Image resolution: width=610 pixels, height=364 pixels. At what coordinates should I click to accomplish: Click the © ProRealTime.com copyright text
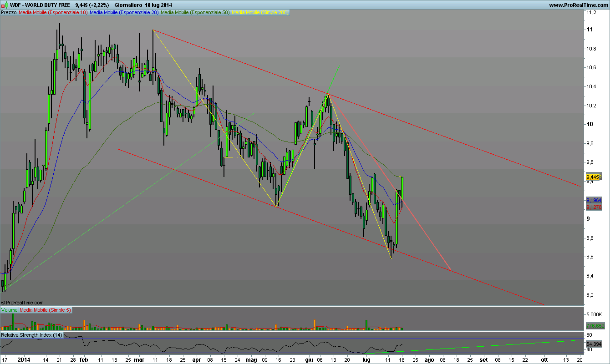[22, 302]
